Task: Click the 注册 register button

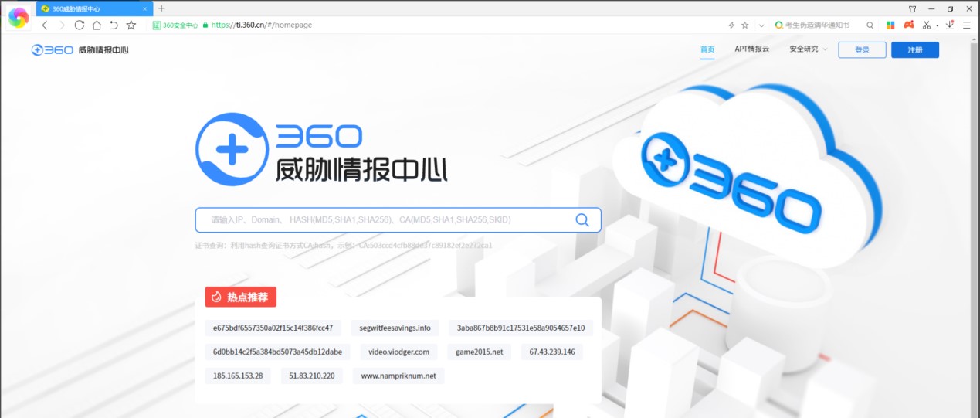Action: point(915,49)
